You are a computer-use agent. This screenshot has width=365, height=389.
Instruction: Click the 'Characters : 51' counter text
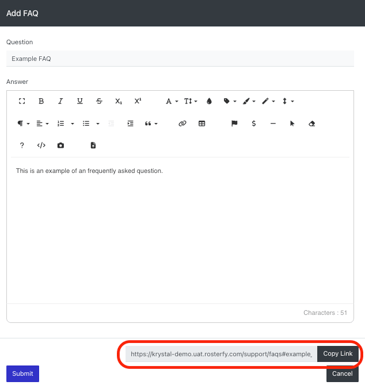(x=325, y=313)
